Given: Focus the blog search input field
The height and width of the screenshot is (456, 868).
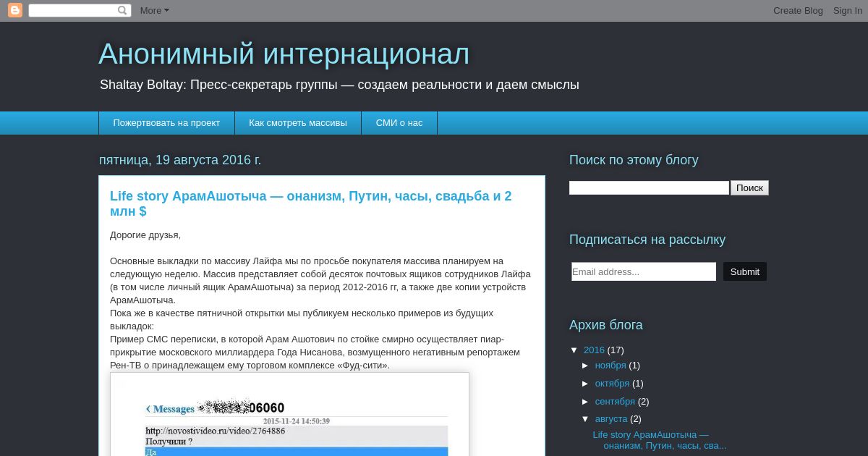Looking at the screenshot, I should [x=649, y=187].
